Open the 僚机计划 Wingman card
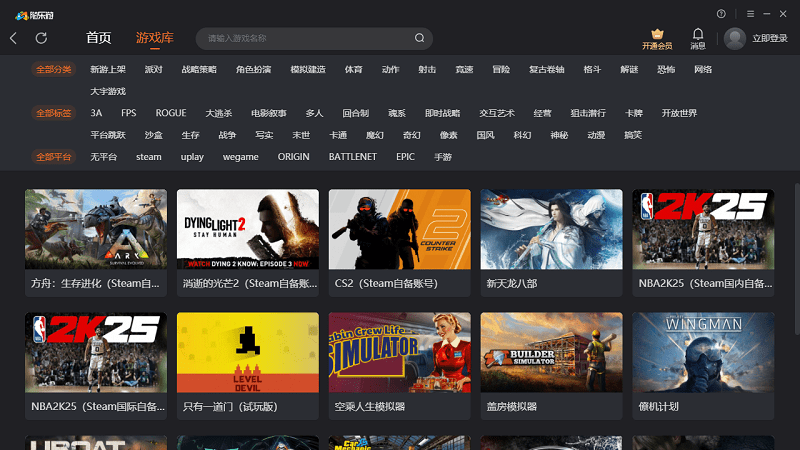 tap(703, 366)
